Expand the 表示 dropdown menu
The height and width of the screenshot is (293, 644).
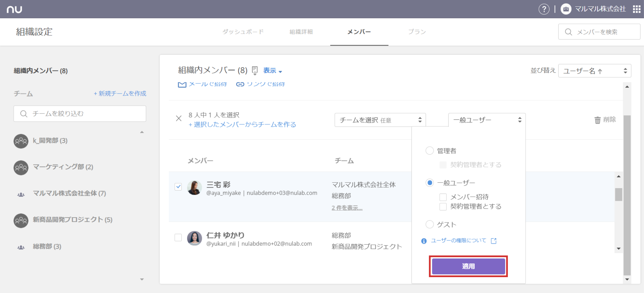pyautogui.click(x=272, y=71)
